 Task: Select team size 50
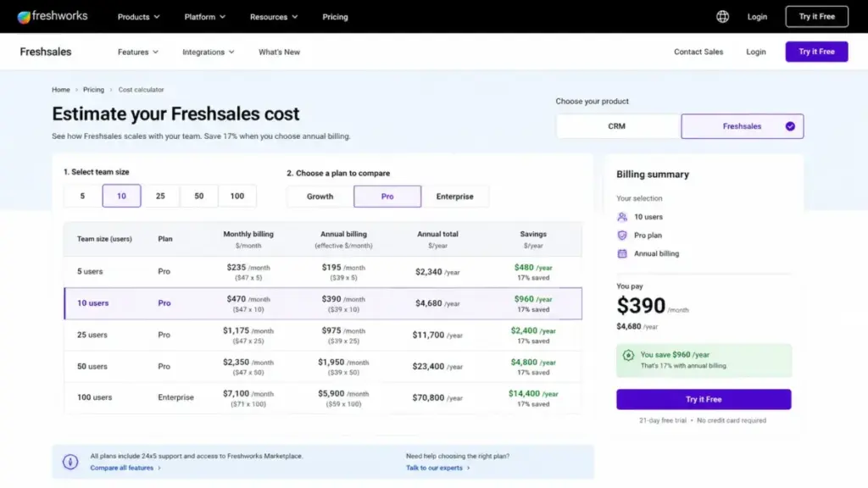point(198,196)
